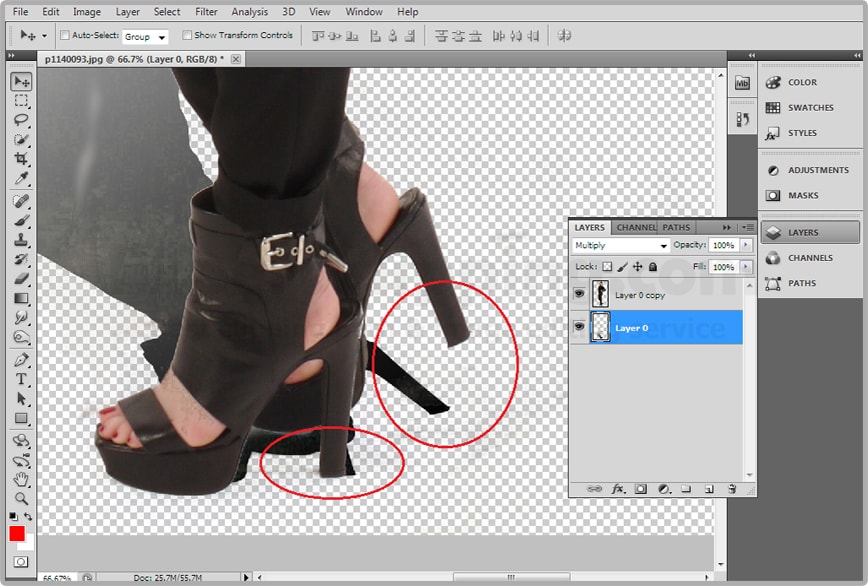Enable the Auto-Select checkbox

pyautogui.click(x=65, y=35)
